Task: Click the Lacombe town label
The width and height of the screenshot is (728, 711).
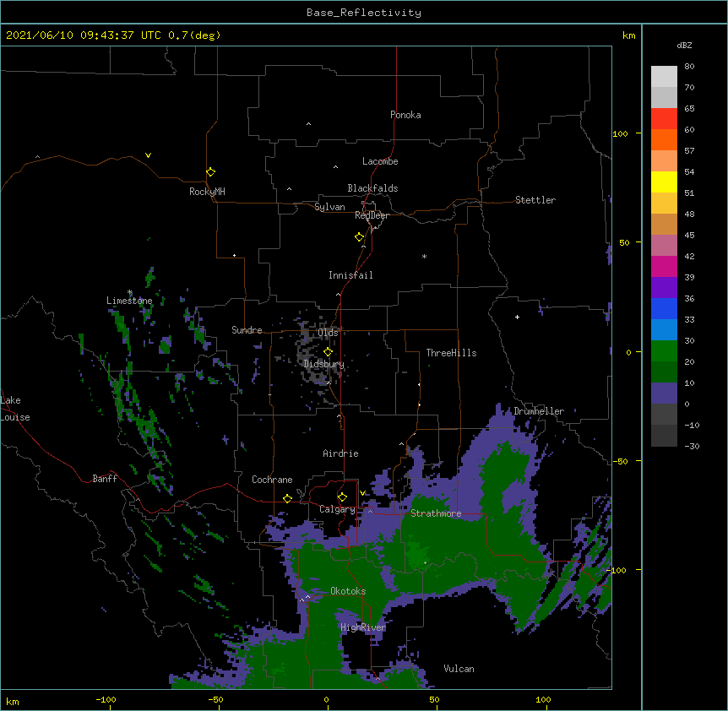Action: 380,161
